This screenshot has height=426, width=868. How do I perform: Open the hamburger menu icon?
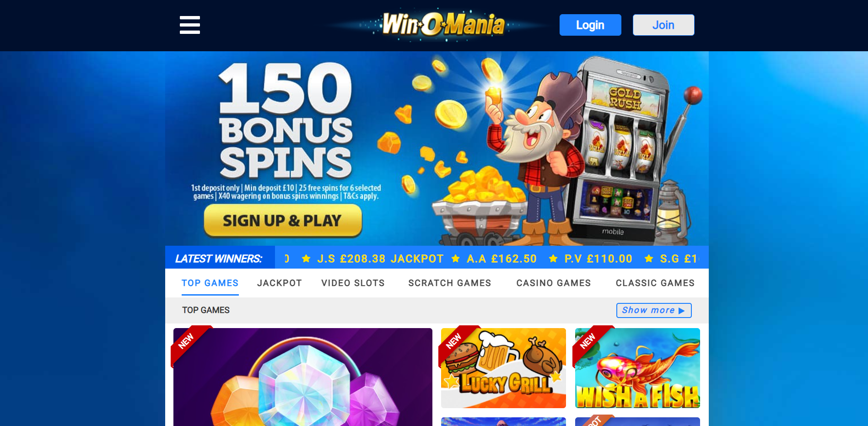coord(190,25)
